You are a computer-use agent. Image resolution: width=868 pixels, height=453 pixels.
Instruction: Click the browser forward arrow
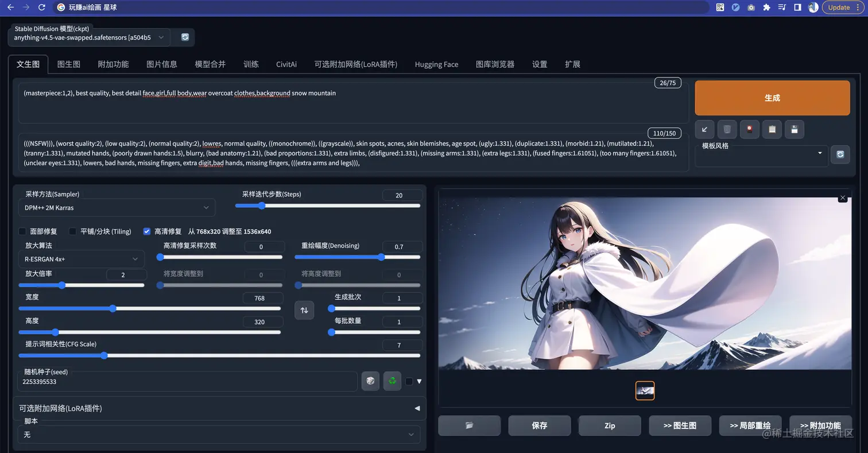point(26,7)
